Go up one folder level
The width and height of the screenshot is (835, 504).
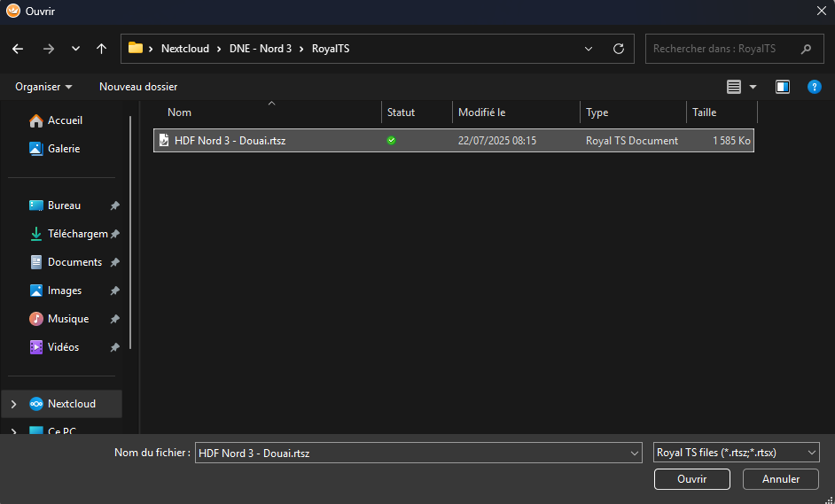(101, 49)
